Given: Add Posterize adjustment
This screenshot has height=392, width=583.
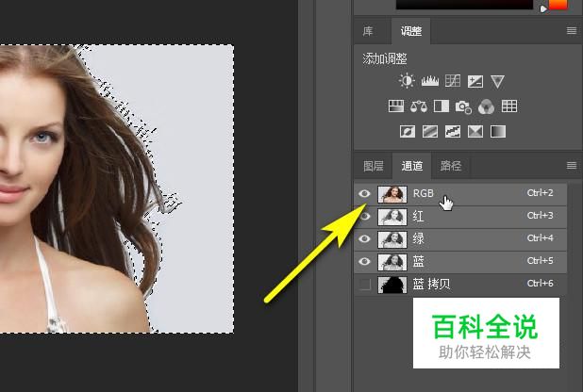Looking at the screenshot, I should [x=430, y=132].
